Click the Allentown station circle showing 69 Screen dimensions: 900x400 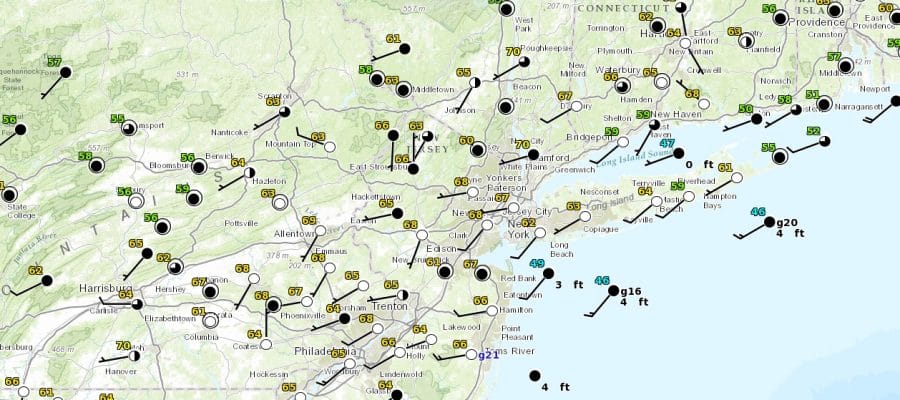tap(322, 232)
